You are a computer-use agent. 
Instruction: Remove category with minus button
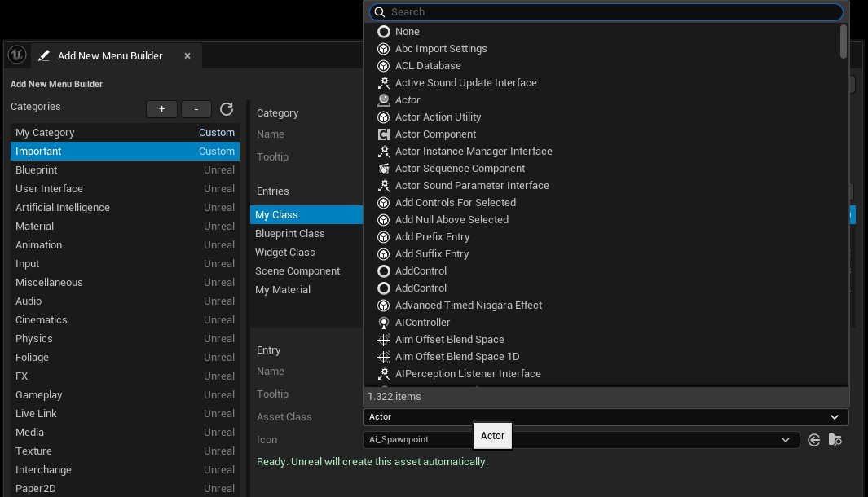(x=196, y=109)
